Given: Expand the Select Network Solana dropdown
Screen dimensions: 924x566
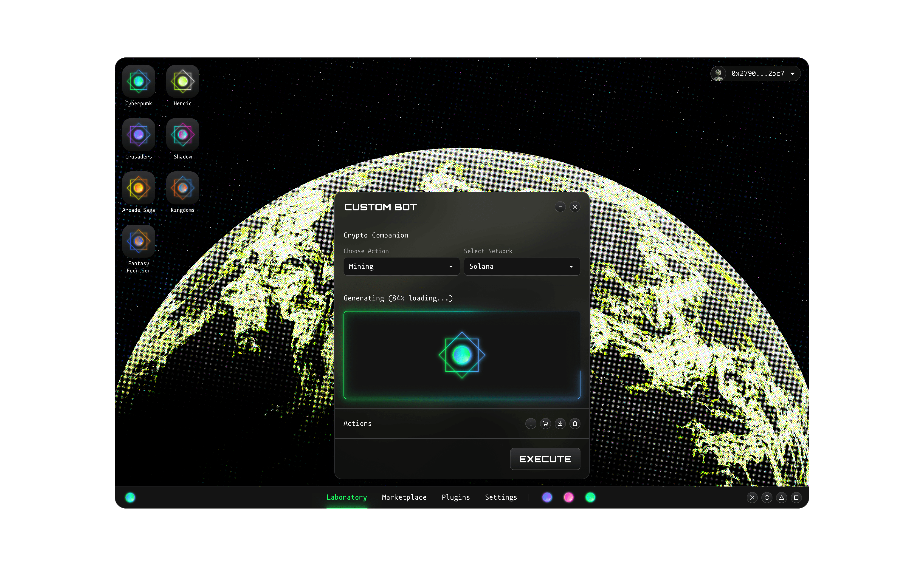Looking at the screenshot, I should [x=522, y=266].
